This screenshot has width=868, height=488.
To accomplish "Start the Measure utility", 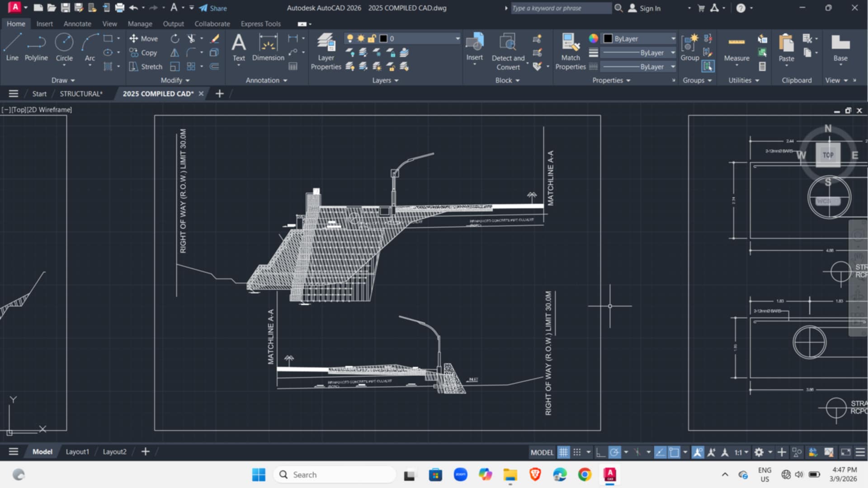I will click(x=736, y=48).
